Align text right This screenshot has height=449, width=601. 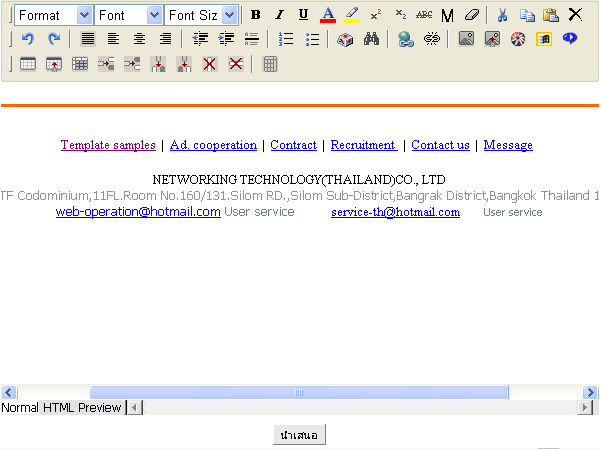[166, 39]
